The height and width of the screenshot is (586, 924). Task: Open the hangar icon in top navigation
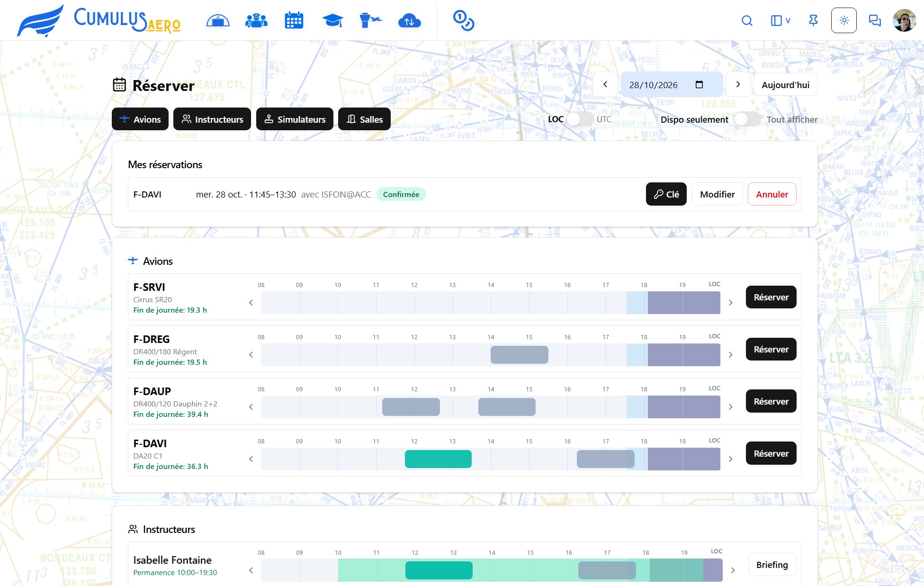click(x=218, y=21)
